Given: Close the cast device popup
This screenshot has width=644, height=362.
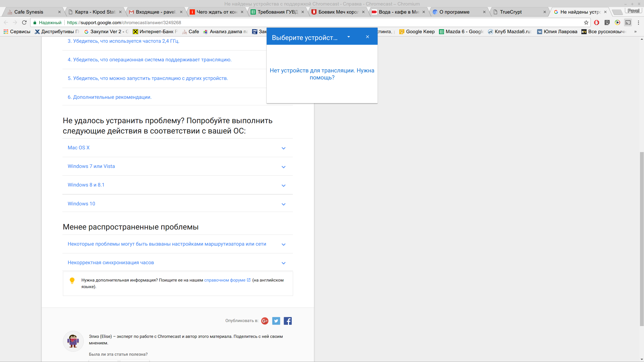Looking at the screenshot, I should (367, 37).
